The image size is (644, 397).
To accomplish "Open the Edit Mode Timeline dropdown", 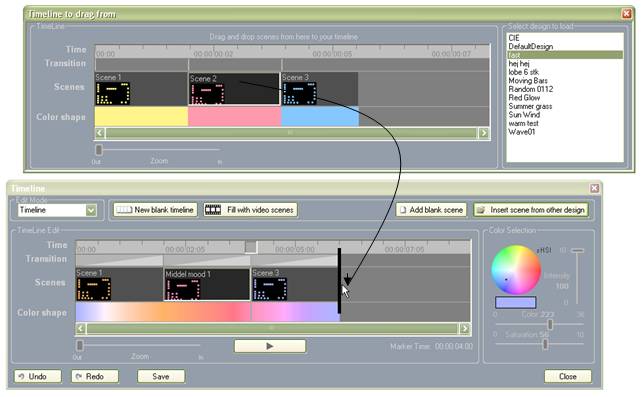I will (x=91, y=210).
